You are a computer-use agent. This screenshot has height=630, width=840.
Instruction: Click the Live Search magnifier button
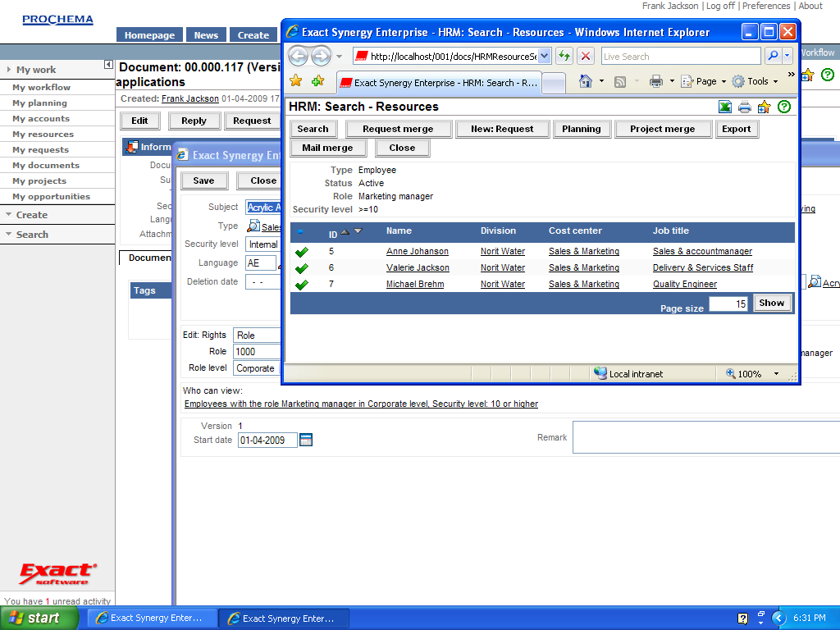773,56
